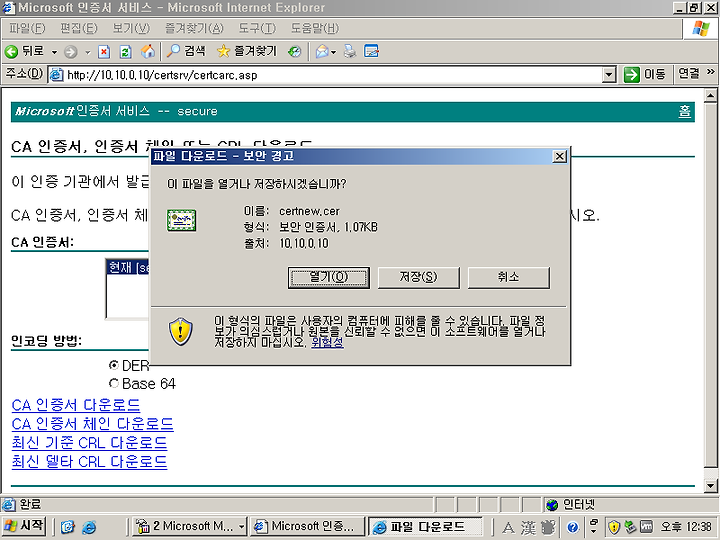This screenshot has width=720, height=540.
Task: Launch Internet Explorer from quick launch
Action: point(89,527)
